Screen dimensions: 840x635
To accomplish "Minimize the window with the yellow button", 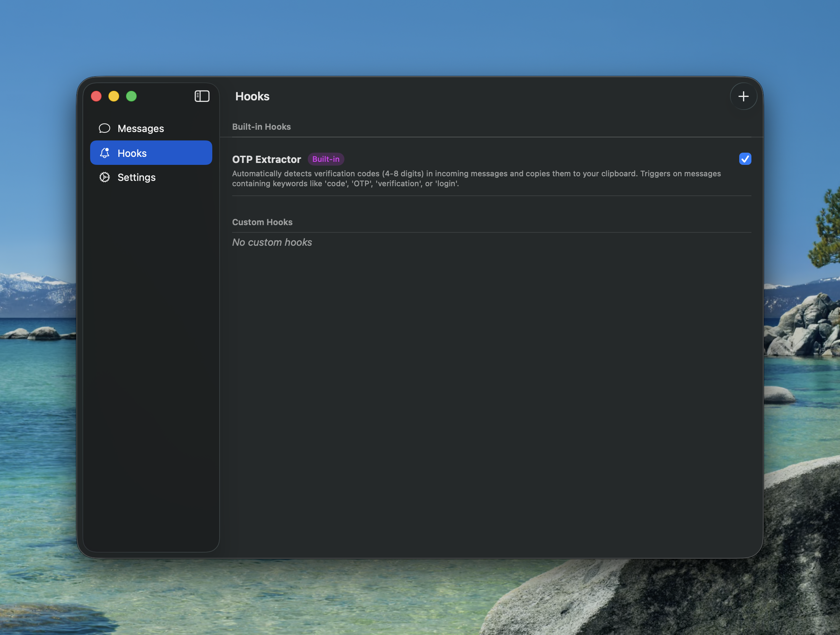I will (114, 96).
